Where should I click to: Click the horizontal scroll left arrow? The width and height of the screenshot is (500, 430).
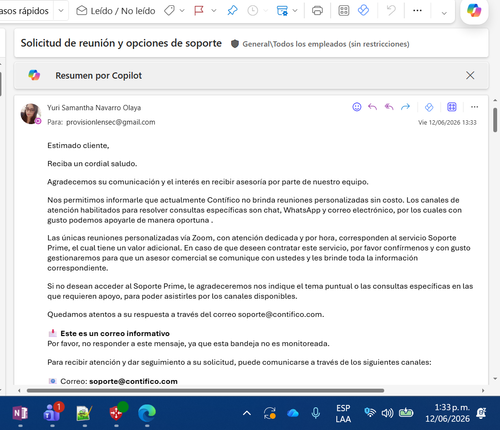pyautogui.click(x=19, y=390)
